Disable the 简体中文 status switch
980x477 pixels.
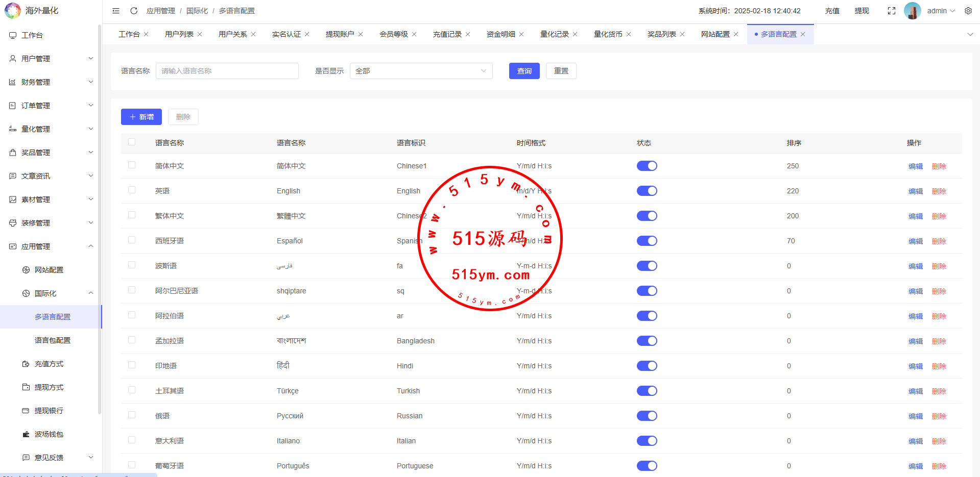(x=647, y=166)
